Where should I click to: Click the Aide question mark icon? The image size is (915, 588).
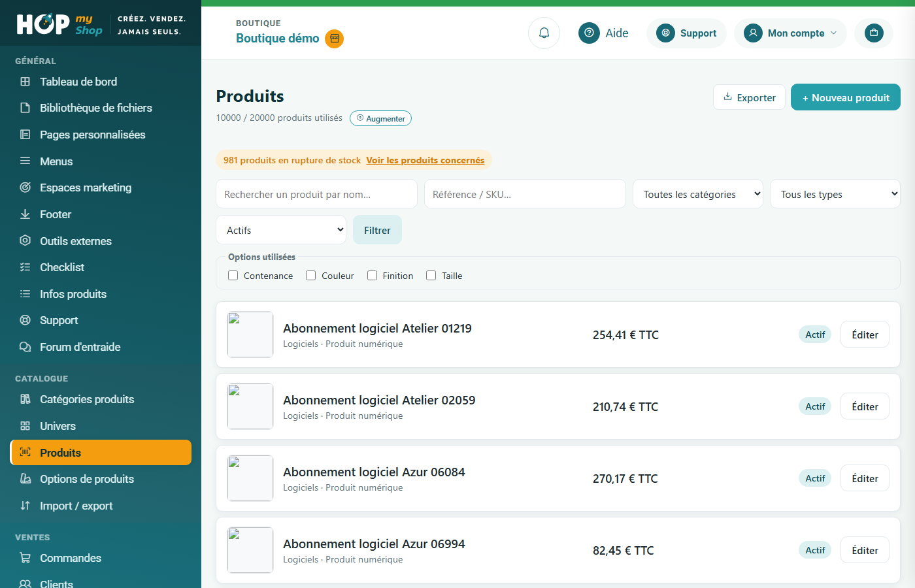(x=589, y=33)
